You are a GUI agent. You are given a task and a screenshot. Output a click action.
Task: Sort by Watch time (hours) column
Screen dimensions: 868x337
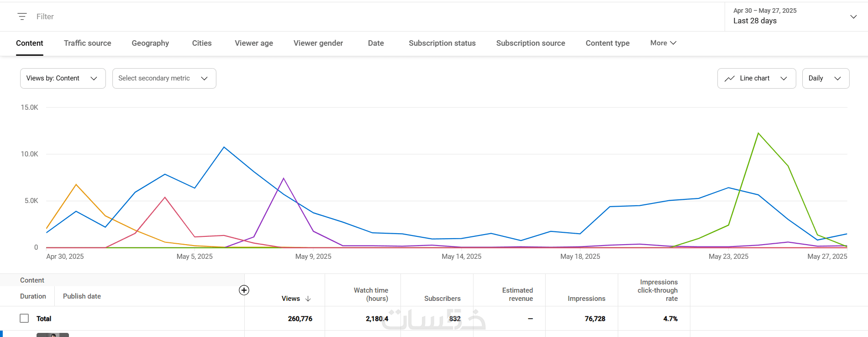(371, 294)
